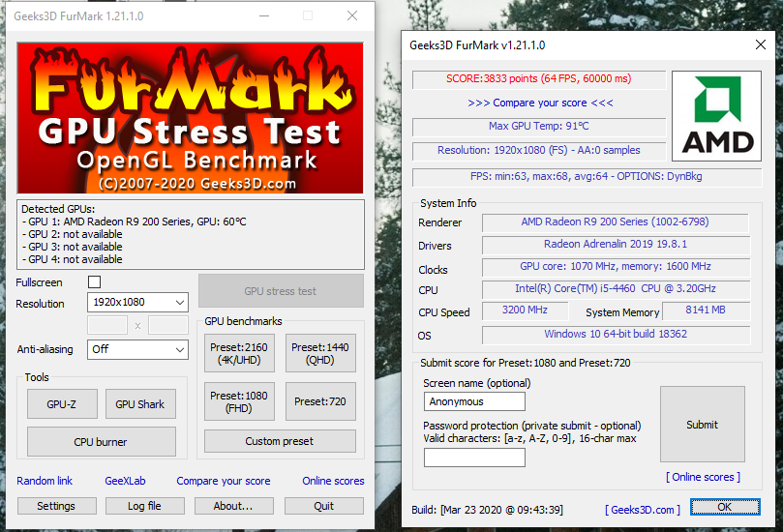
Task: Click the password protection input field
Action: tap(474, 458)
